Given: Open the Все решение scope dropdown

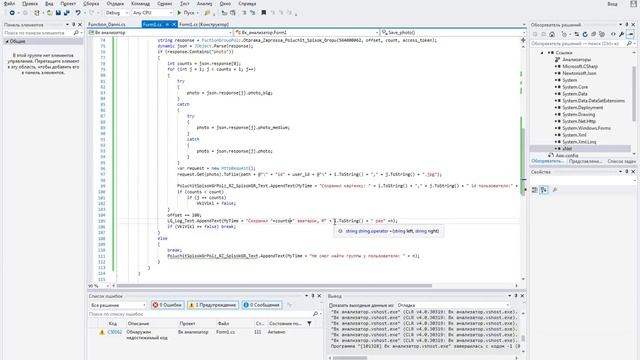Looking at the screenshot, I should [117, 305].
